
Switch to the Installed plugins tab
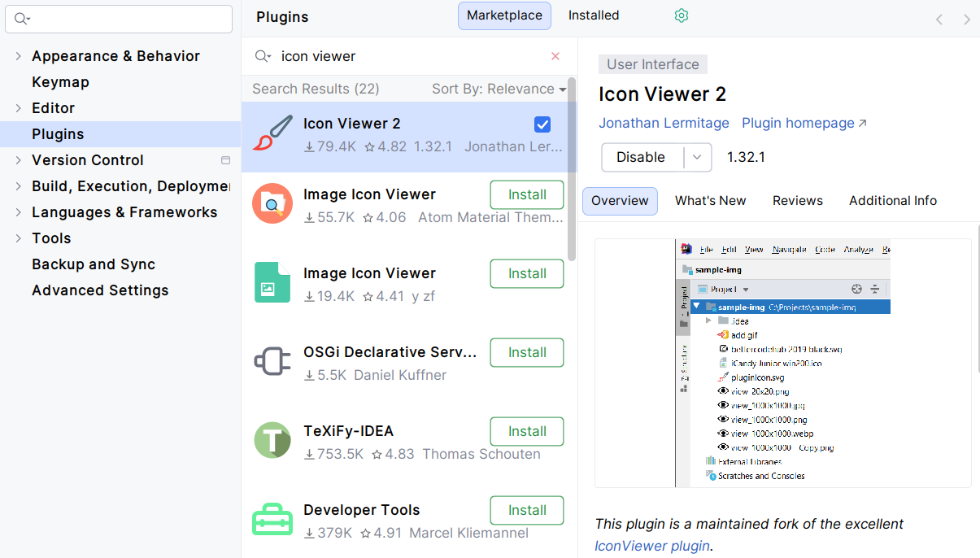pyautogui.click(x=593, y=15)
